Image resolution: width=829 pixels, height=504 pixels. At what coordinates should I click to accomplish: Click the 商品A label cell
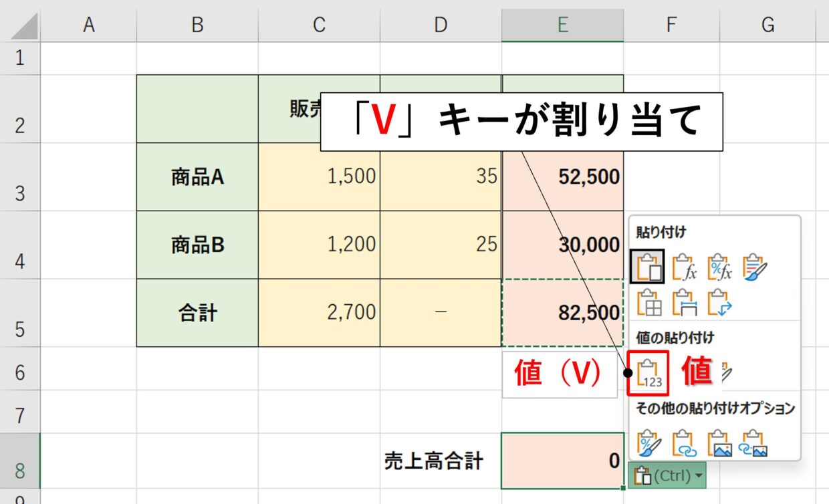197,177
